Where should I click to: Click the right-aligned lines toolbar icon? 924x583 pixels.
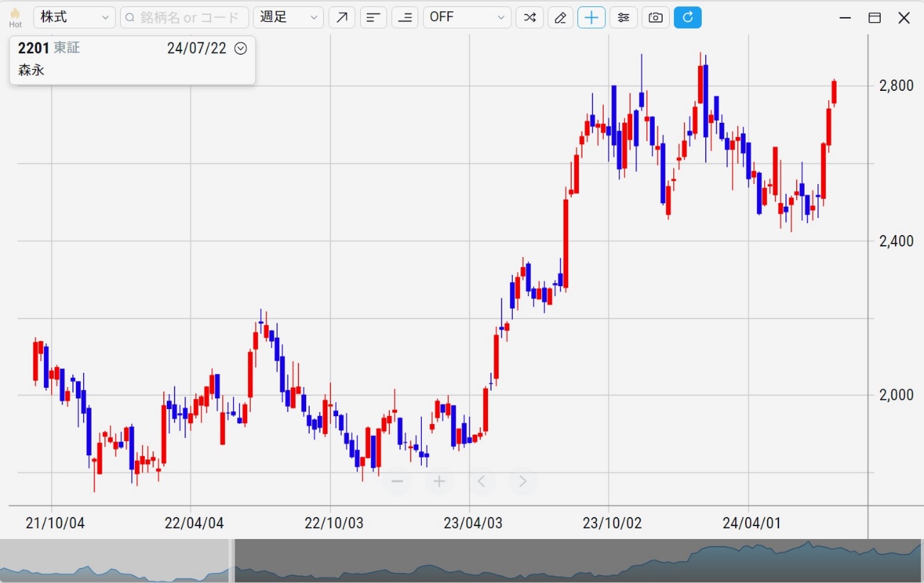(405, 17)
